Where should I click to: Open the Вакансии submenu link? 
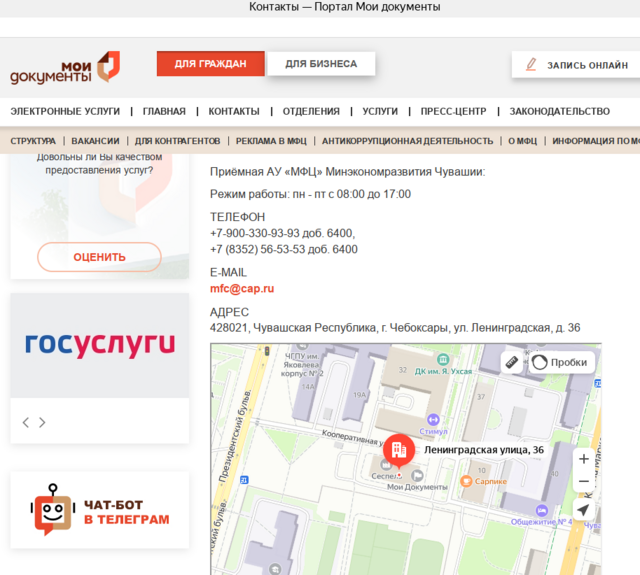coord(96,141)
